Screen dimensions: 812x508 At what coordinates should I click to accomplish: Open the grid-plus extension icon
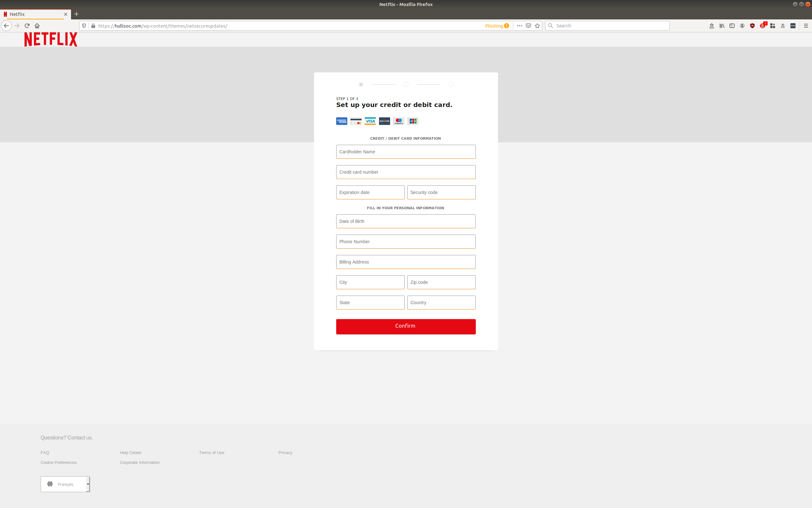773,26
